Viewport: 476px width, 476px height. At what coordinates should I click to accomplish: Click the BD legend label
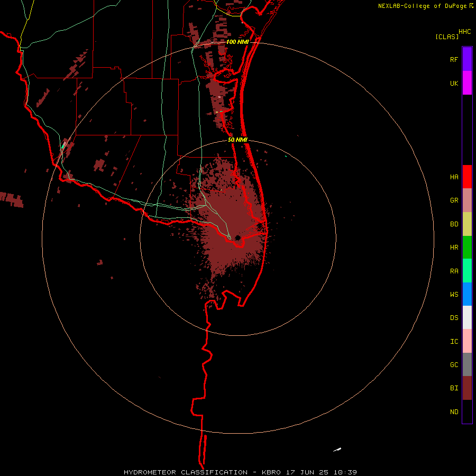coord(454,224)
